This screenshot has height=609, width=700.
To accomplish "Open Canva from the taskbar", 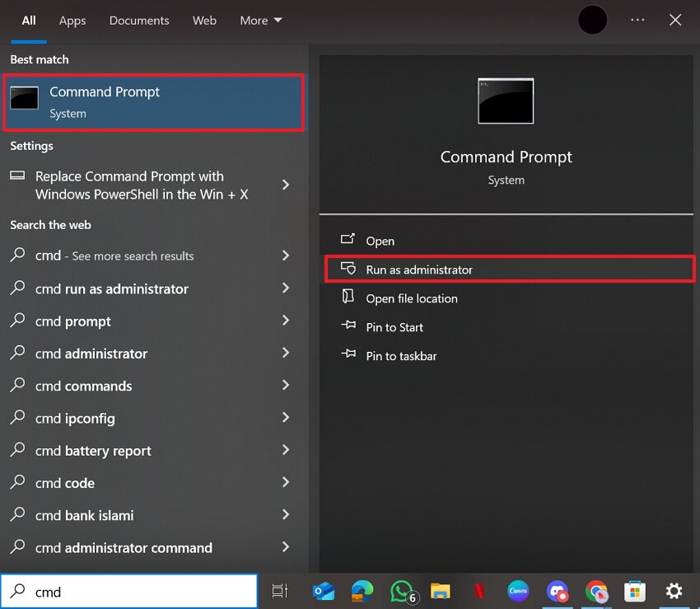I will pos(518,592).
